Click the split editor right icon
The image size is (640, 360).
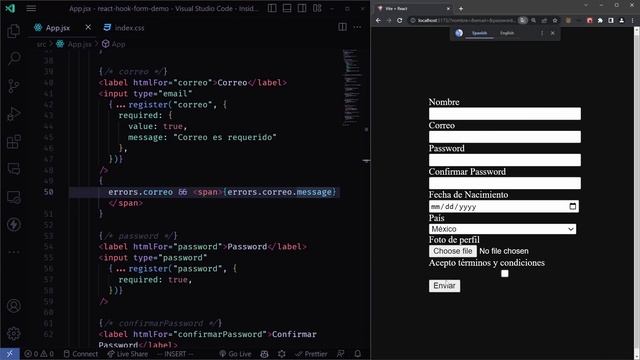(342, 27)
